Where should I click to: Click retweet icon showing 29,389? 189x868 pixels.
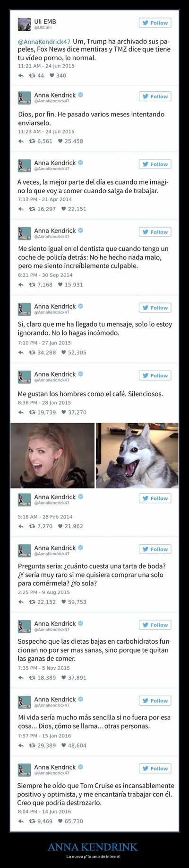[x=32, y=745]
